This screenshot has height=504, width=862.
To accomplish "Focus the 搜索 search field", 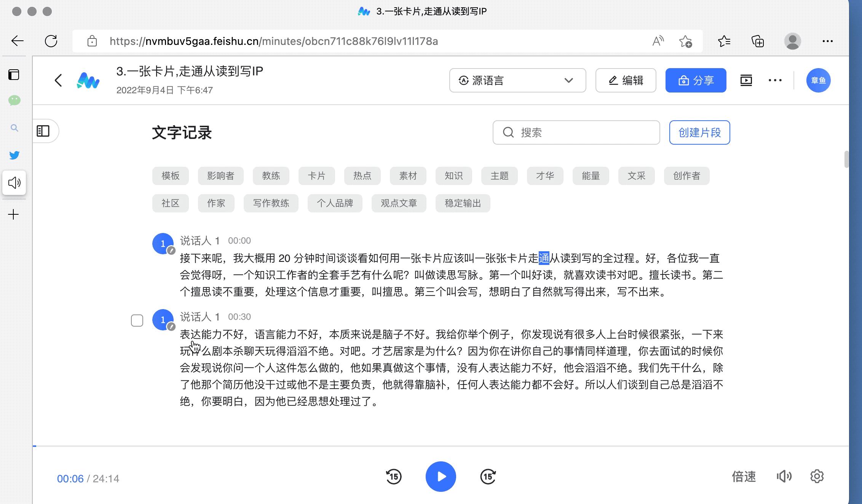I will [576, 132].
